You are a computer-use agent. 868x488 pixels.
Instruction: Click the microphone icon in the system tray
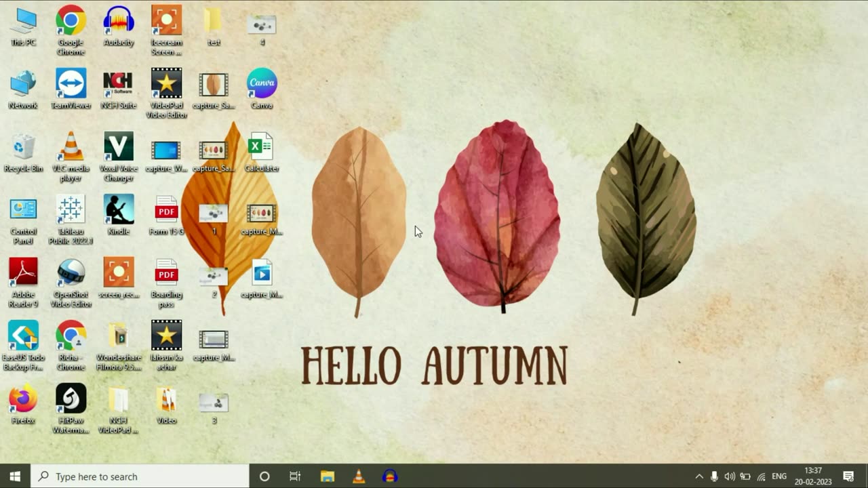coord(714,476)
